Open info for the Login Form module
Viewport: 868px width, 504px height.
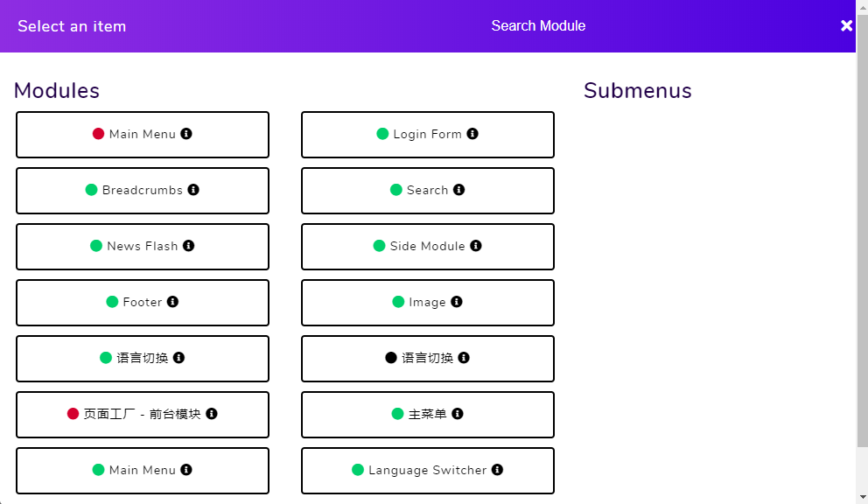point(472,134)
